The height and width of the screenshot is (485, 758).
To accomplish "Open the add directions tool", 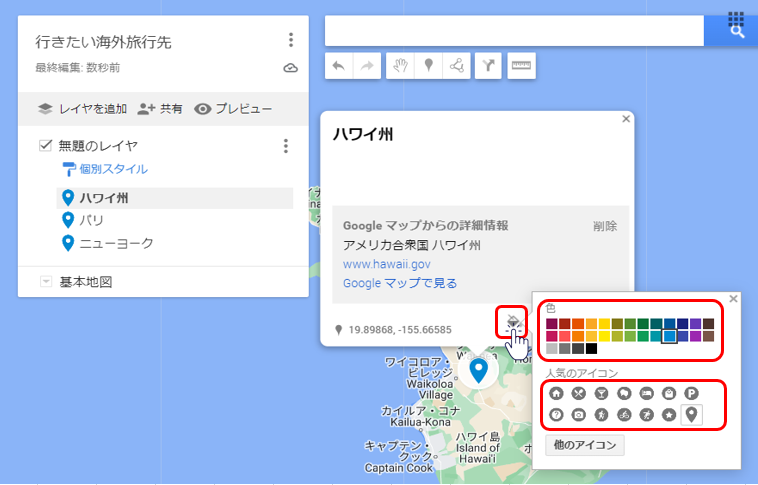I will [489, 66].
